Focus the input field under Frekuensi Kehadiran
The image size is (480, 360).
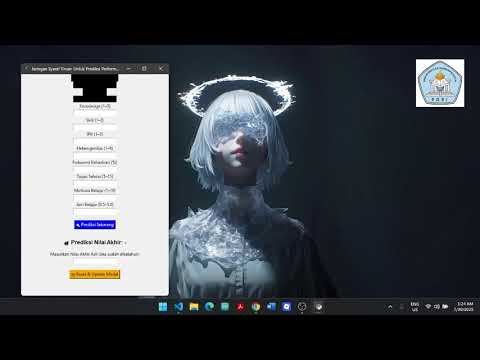pos(95,169)
